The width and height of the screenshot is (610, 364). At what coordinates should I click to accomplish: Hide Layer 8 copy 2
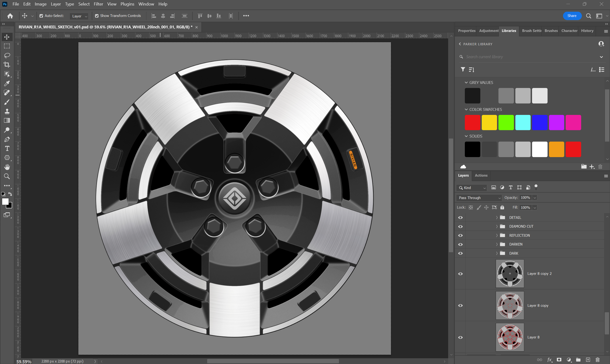pyautogui.click(x=460, y=274)
